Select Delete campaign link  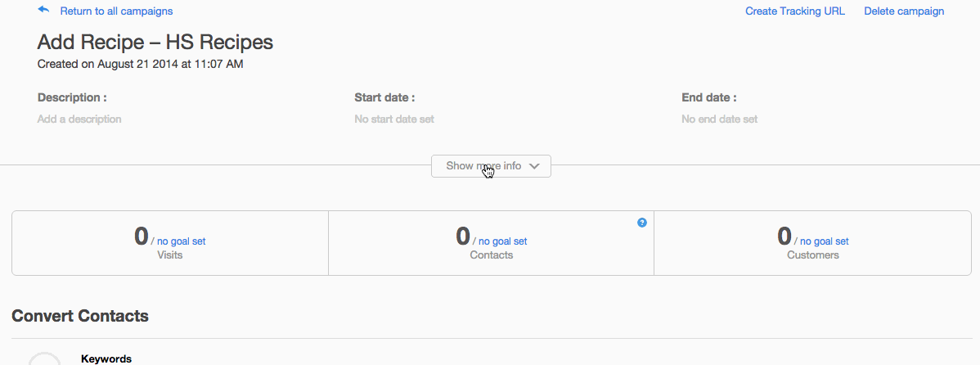[x=904, y=11]
